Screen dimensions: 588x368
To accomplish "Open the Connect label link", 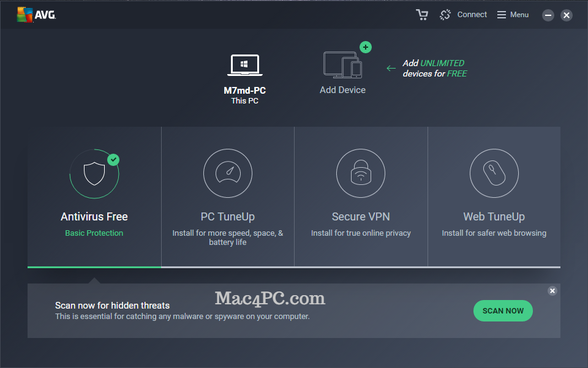I will (472, 15).
